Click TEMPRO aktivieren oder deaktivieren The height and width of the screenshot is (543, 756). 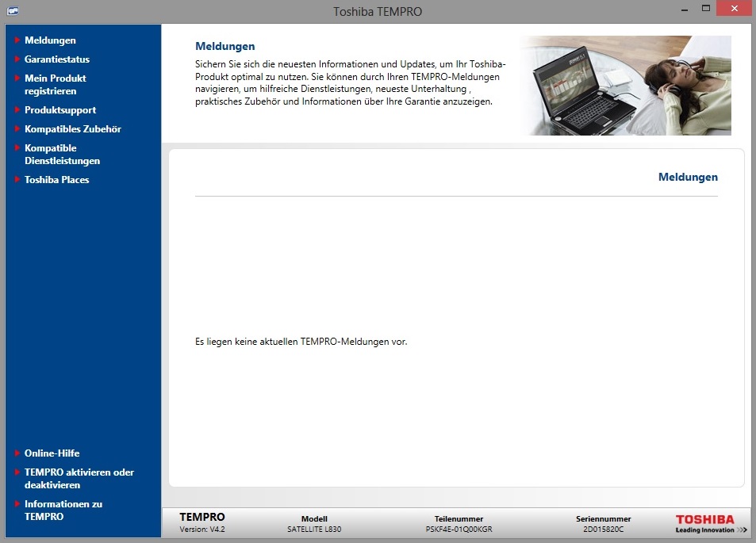(79, 479)
